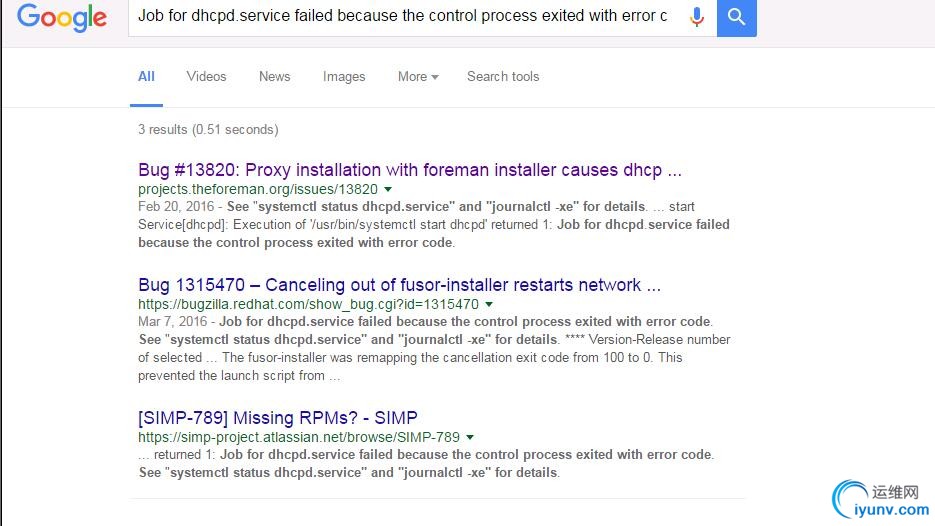Open Bug 1315470 fusor-installer result link
Screen dimensions: 935x526
(x=400, y=285)
